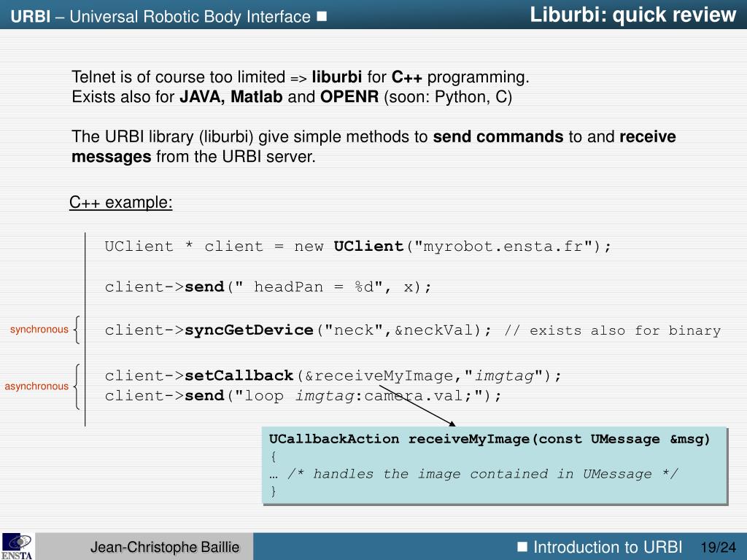
Task: Click the headPan send code line
Action: 268,287
